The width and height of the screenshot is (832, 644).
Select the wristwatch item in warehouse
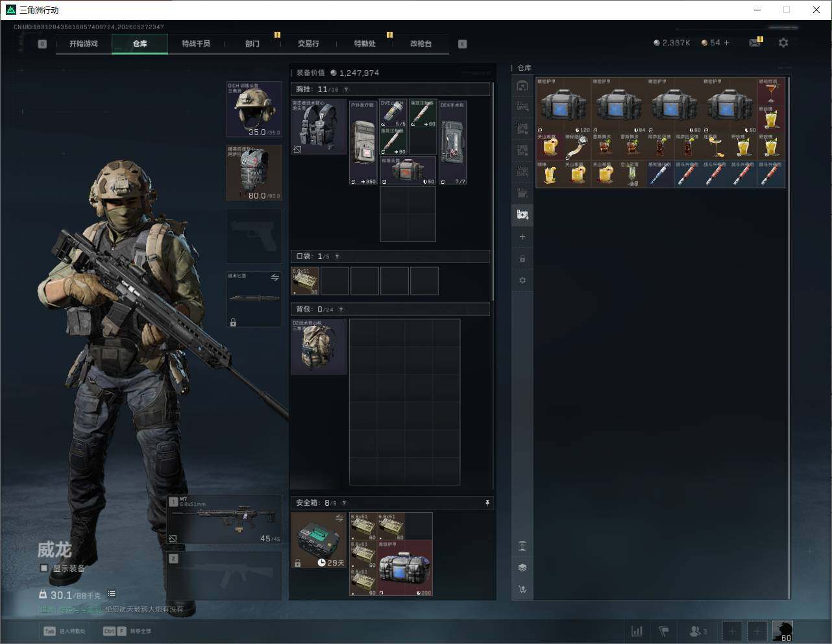pos(577,147)
